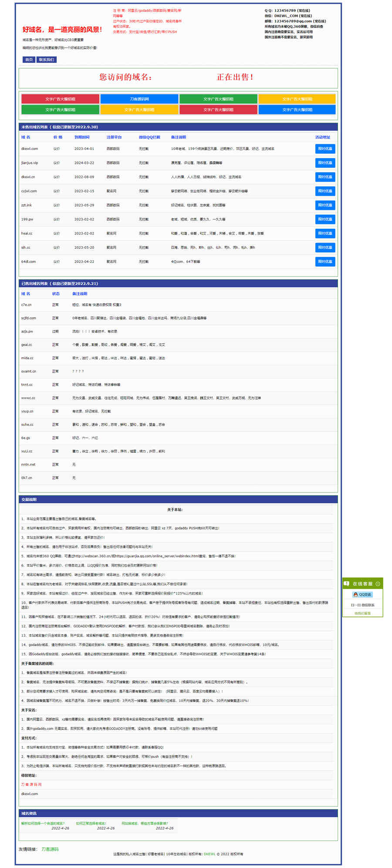Click 扫一扫 微信联系 in service widget
This screenshot has height=868, width=392.
pyautogui.click(x=362, y=605)
